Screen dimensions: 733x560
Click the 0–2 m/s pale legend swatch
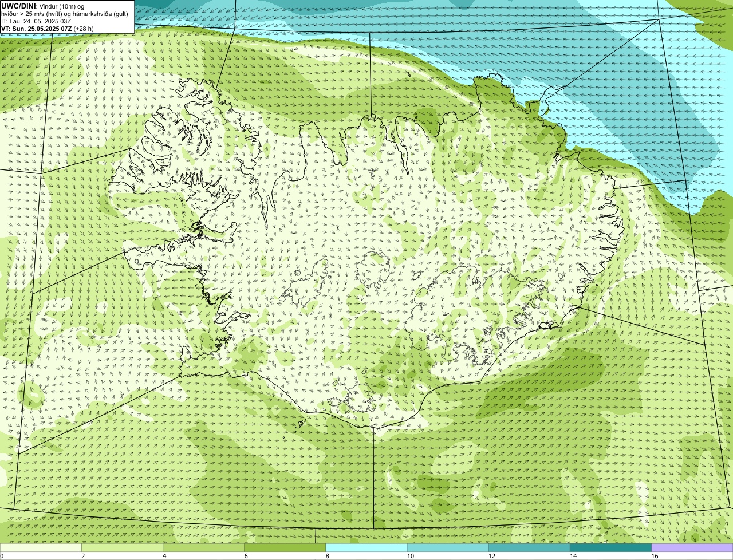(x=41, y=548)
